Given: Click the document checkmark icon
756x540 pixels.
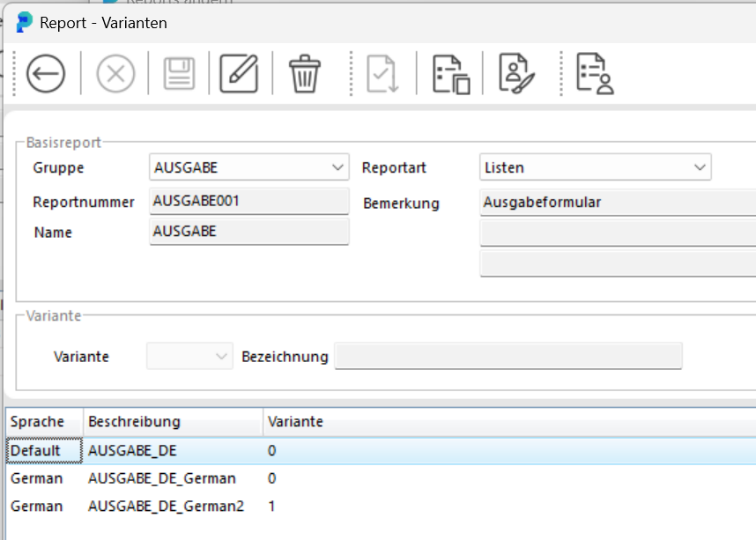Looking at the screenshot, I should 382,74.
